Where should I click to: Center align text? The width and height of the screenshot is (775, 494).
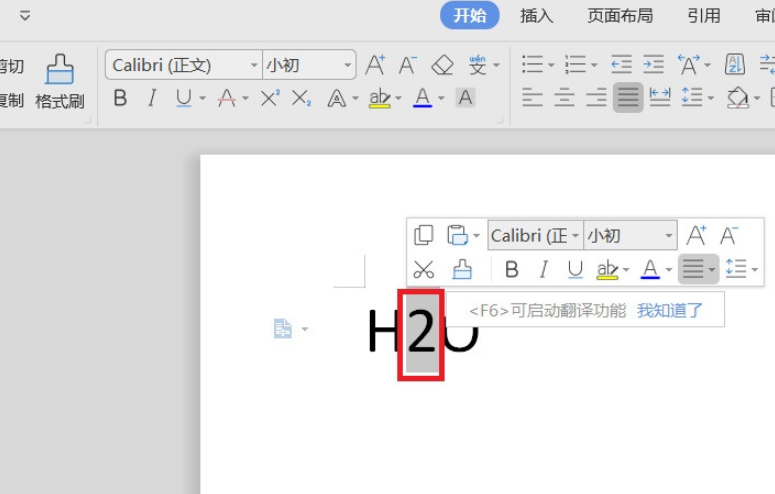tap(564, 97)
